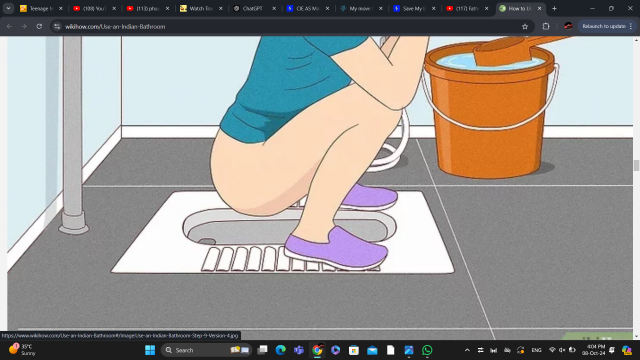View site information icon in address bar
Viewport: 640px width, 360px height.
point(57,27)
